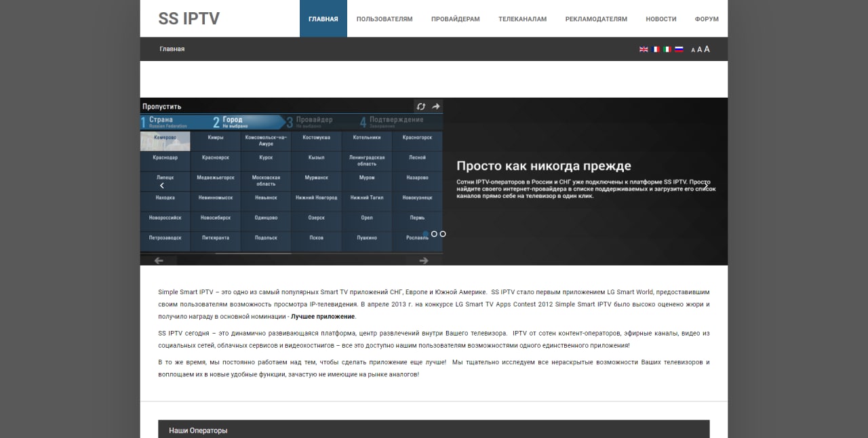Choose the Пермь city cell

[x=417, y=221]
